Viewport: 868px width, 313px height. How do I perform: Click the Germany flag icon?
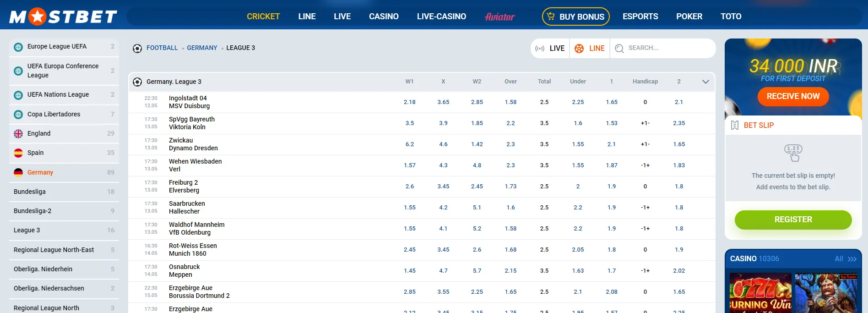coord(18,172)
